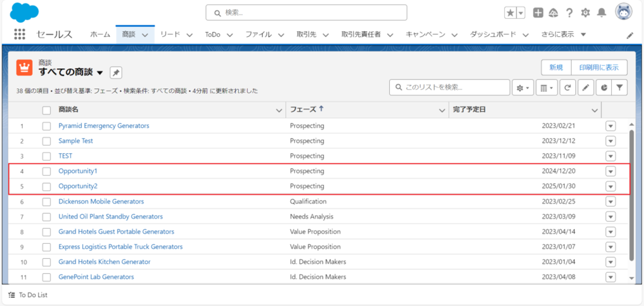
Task: Open list view controls gear dropdown
Action: click(x=523, y=88)
